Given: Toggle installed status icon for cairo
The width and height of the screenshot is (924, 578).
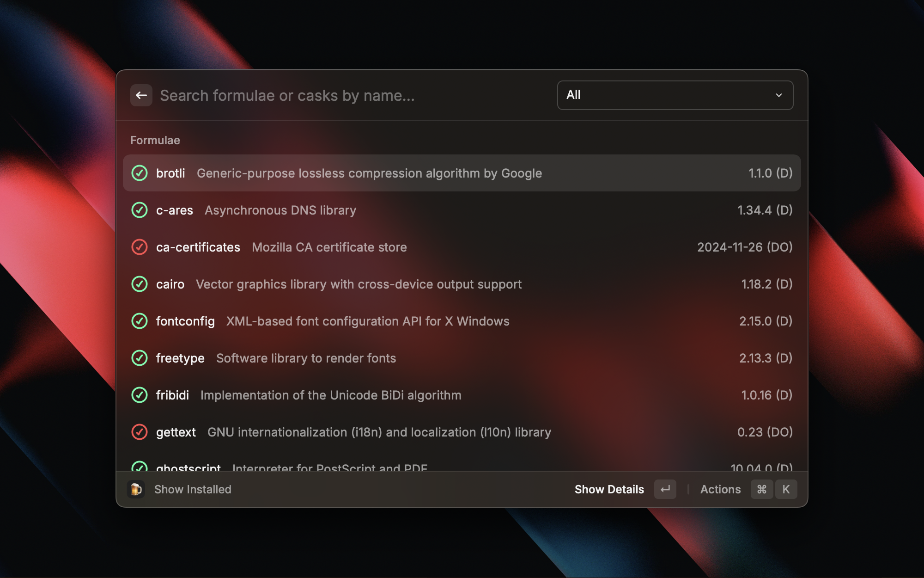Looking at the screenshot, I should tap(140, 284).
